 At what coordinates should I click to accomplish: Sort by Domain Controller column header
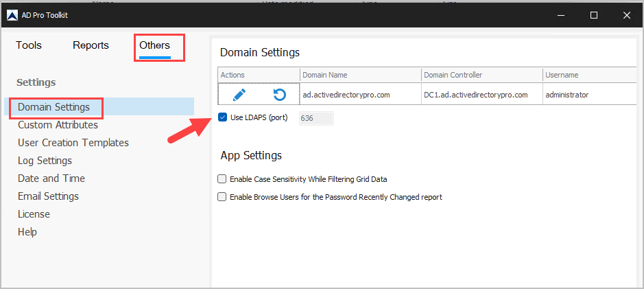point(481,75)
